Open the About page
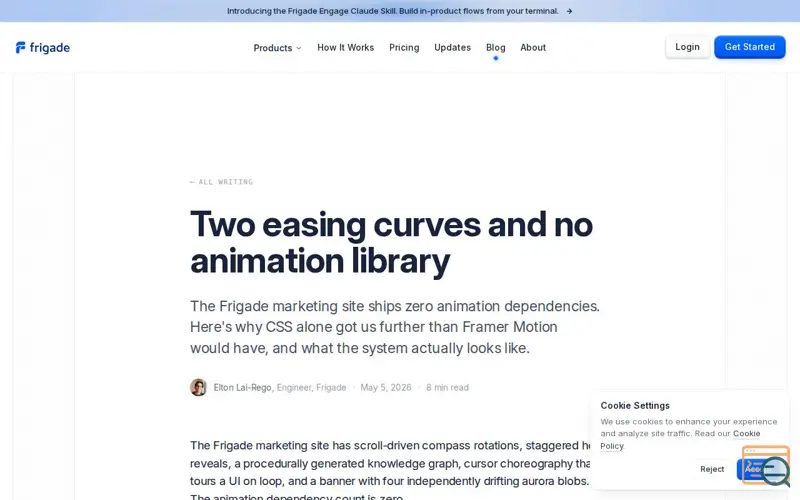This screenshot has width=800, height=500. (533, 47)
